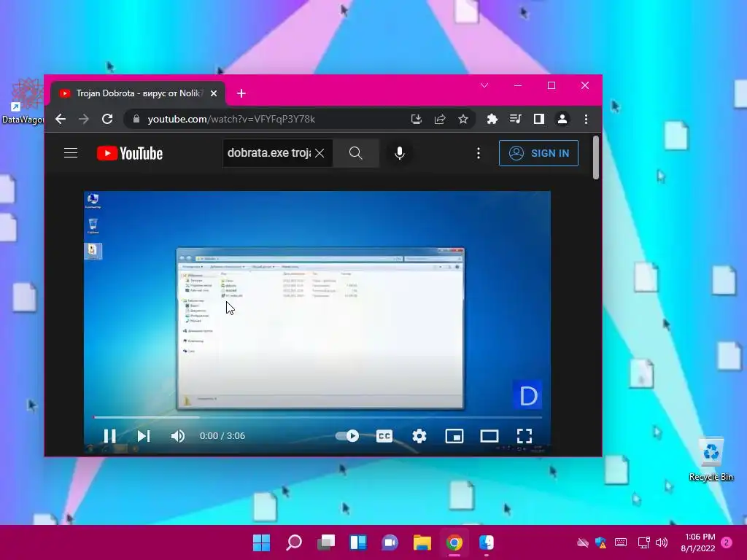Open Task View on taskbar
The width and height of the screenshot is (747, 560).
[x=326, y=542]
